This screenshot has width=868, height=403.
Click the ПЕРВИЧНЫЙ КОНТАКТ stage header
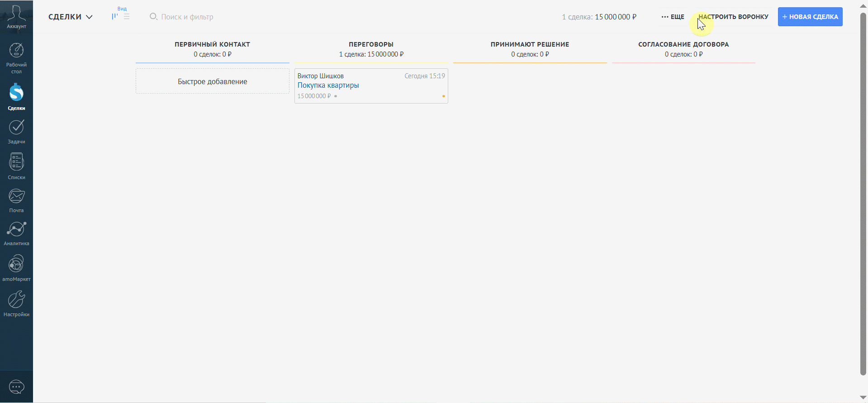click(213, 44)
